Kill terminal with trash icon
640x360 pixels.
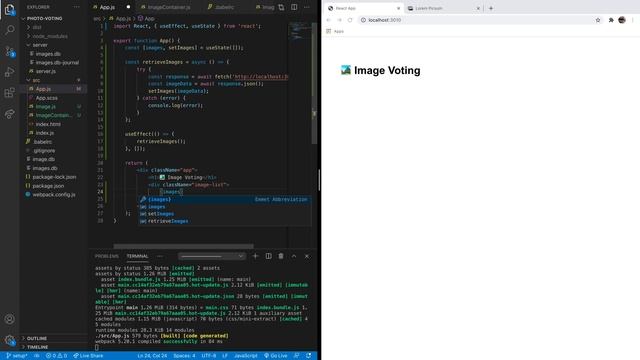[281, 256]
